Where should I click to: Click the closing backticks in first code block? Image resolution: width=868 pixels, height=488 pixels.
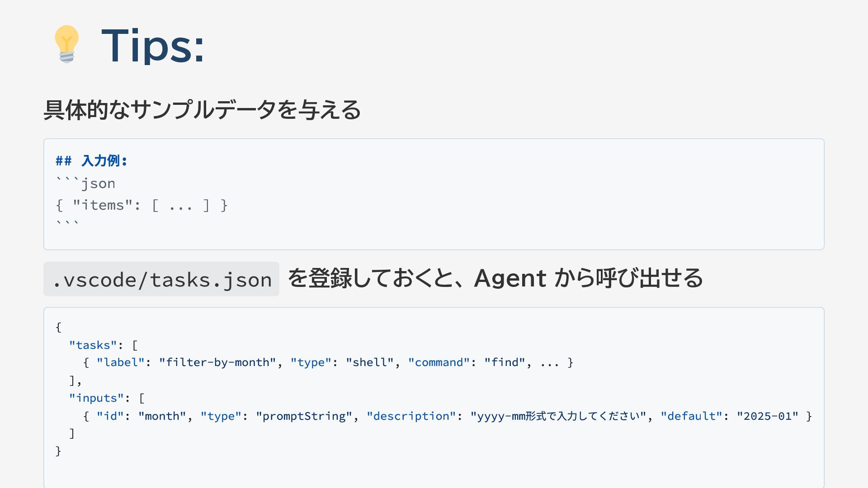point(67,224)
